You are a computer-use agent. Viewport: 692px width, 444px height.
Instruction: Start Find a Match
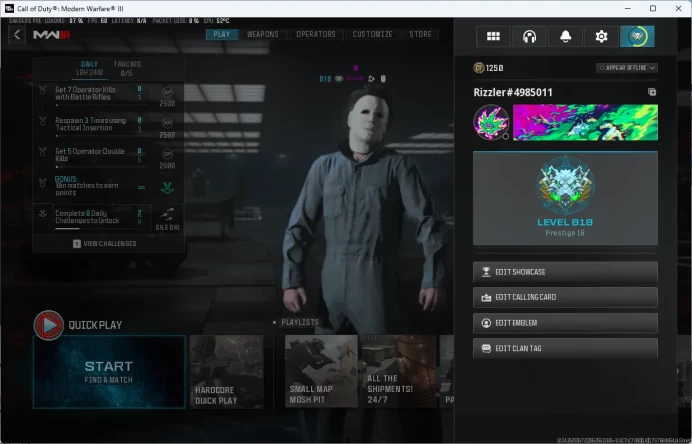(109, 372)
